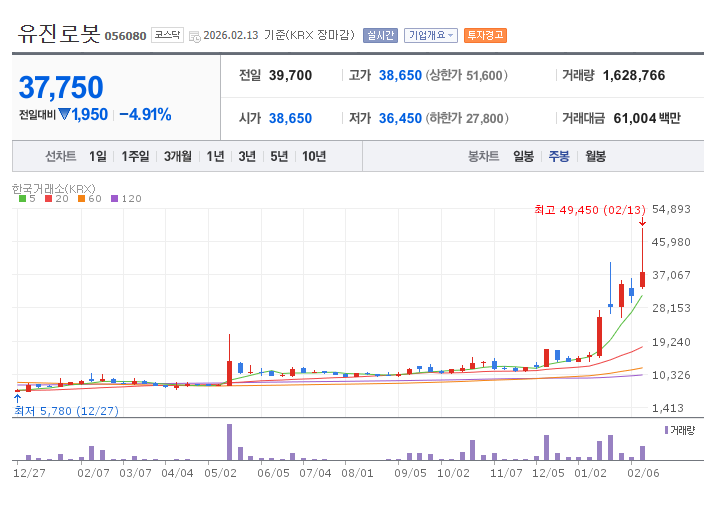
Task: Click the red 20-period moving average swatch
Action: coord(48,198)
